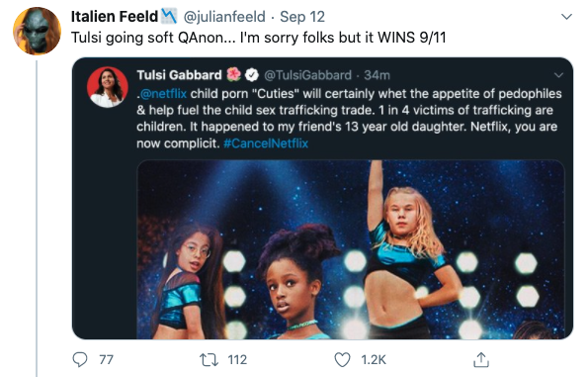Click the Italien Feeld display name
The height and width of the screenshot is (377, 588).
tap(115, 17)
